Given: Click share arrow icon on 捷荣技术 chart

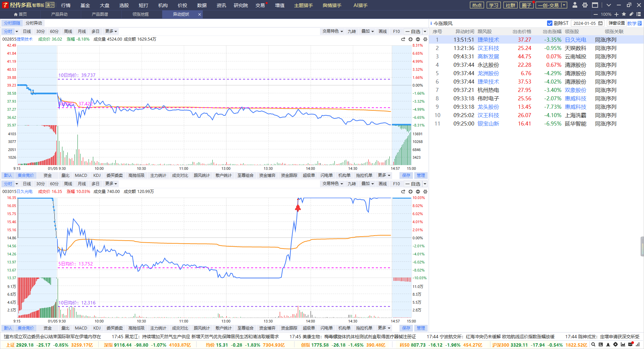Looking at the screenshot, I should 403,39.
